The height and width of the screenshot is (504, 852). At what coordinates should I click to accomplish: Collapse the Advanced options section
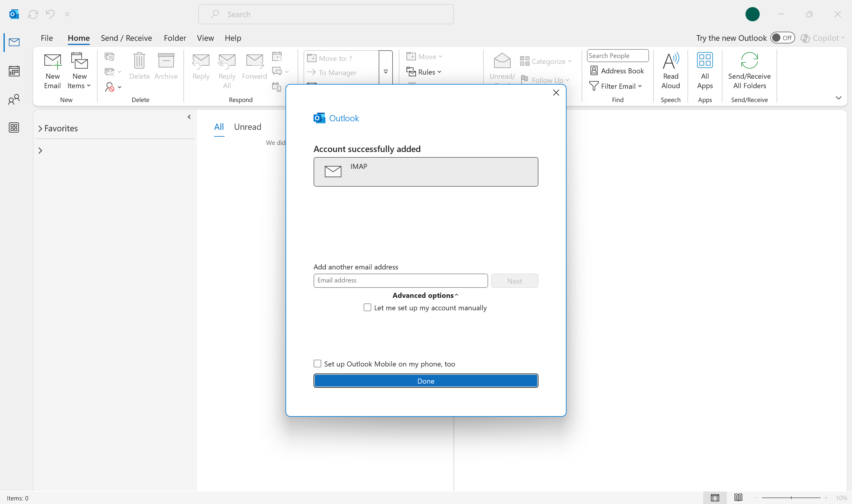click(425, 295)
